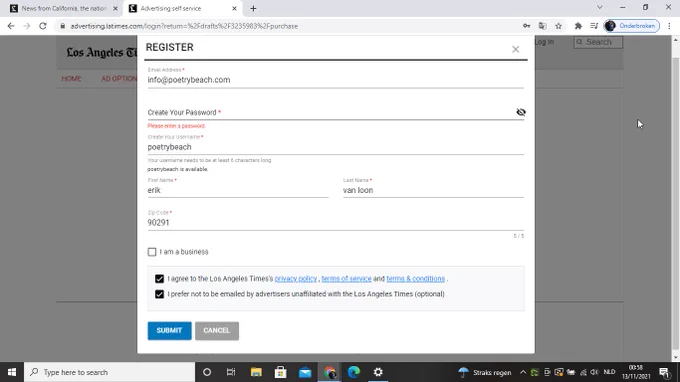Open Cortana circle icon in taskbar
Screen dimensions: 680x382
click(x=207, y=372)
